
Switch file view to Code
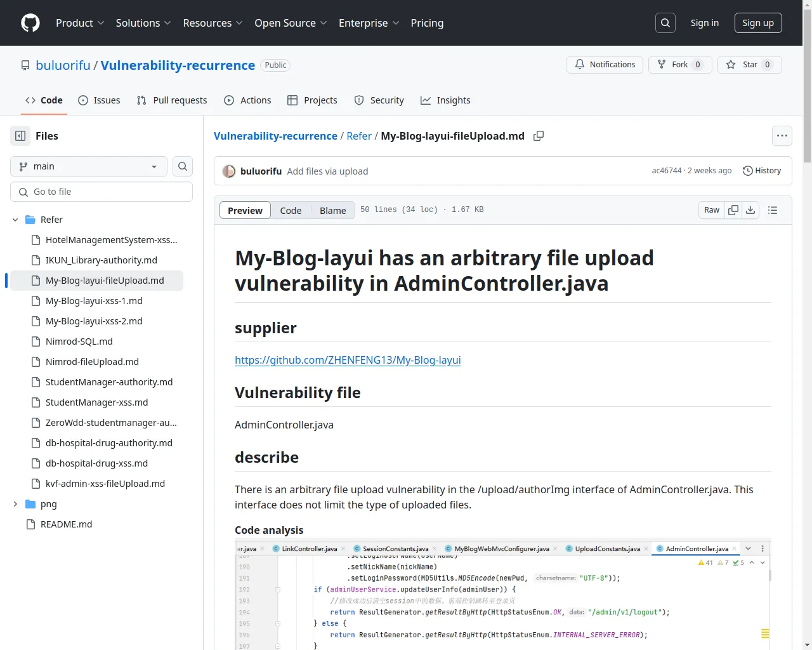coord(291,211)
